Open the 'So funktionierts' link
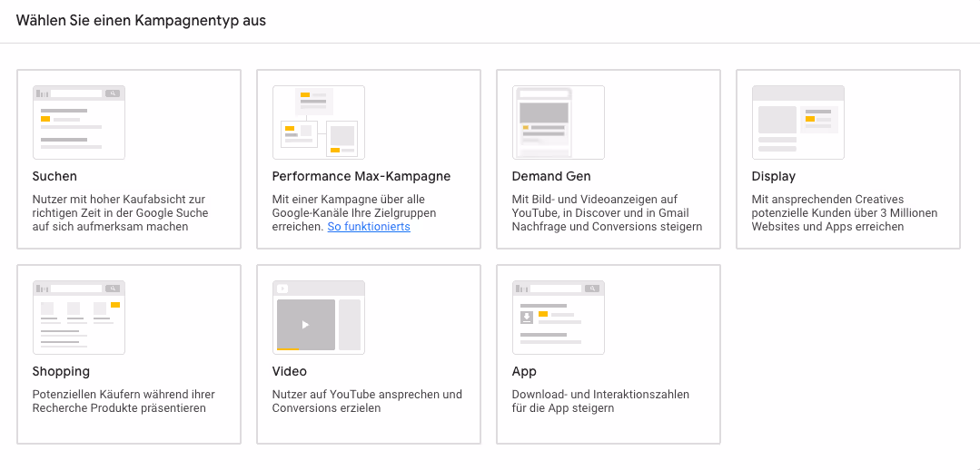This screenshot has width=980, height=470. pos(369,227)
